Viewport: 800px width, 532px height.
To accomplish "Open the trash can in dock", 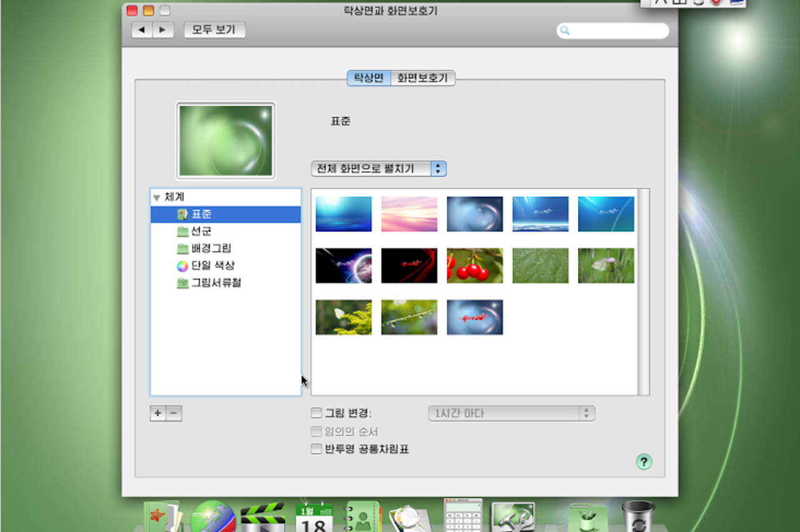I will pos(638,516).
